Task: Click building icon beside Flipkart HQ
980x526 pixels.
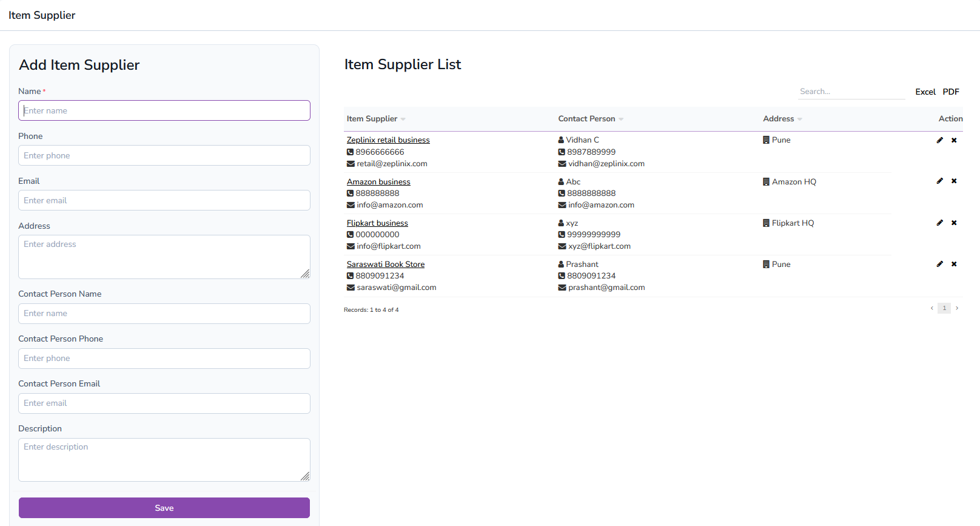Action: (766, 223)
